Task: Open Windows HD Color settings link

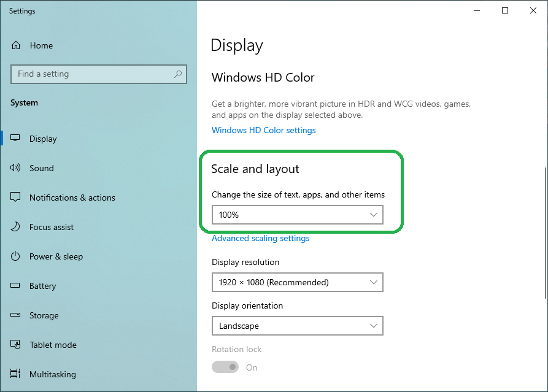Action: [263, 130]
